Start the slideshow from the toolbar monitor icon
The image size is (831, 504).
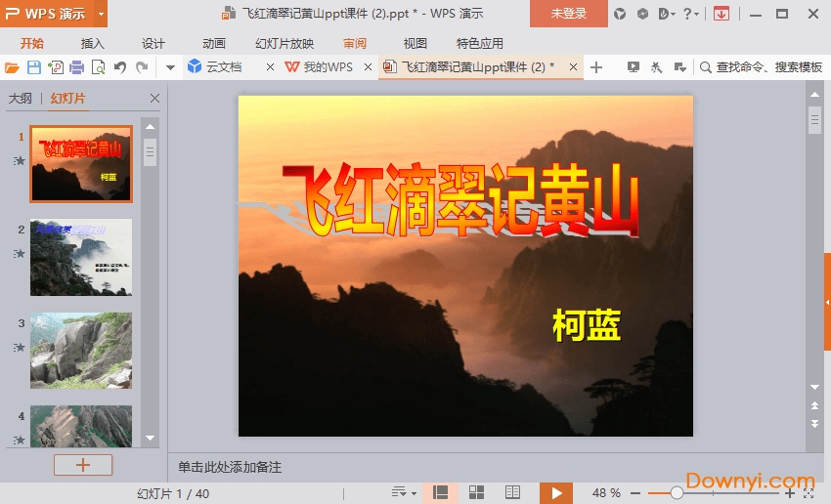pos(633,67)
